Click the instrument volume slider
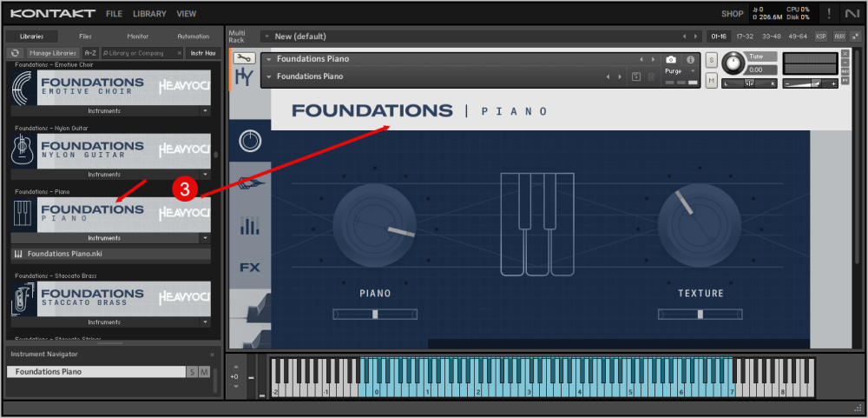 810,83
